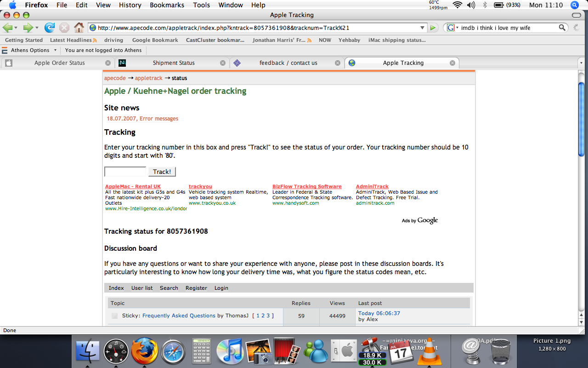Click the Forward navigation arrow
588x368 pixels.
point(28,28)
